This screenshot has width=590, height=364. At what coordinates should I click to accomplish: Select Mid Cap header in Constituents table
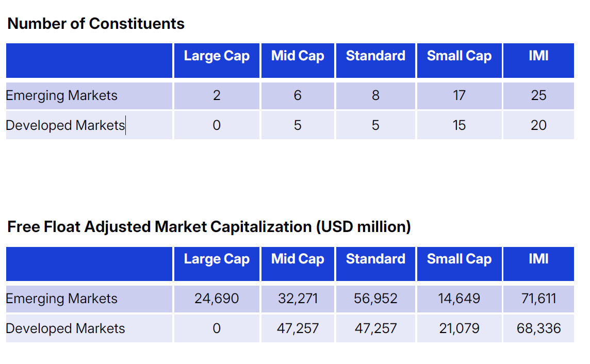298,56
